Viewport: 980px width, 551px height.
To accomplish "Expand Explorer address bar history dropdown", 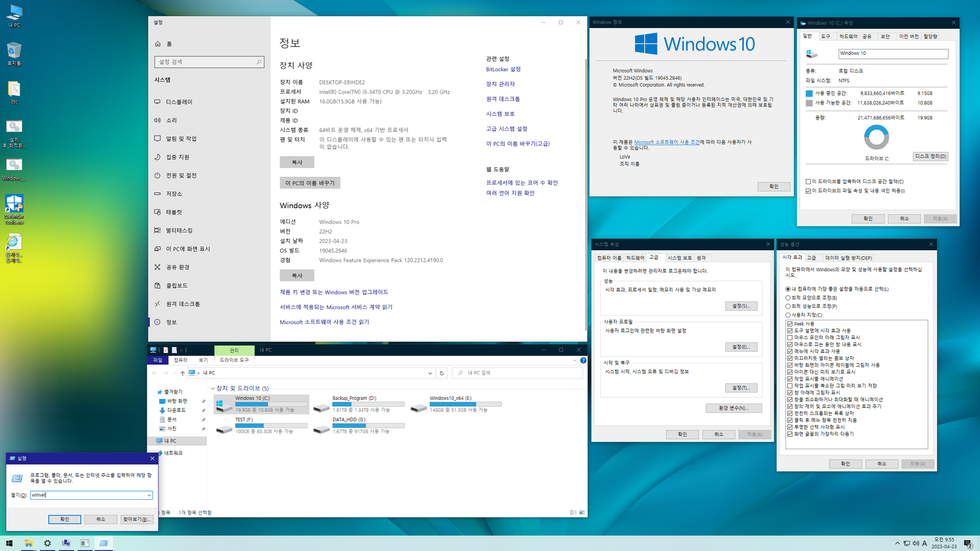I will point(430,373).
